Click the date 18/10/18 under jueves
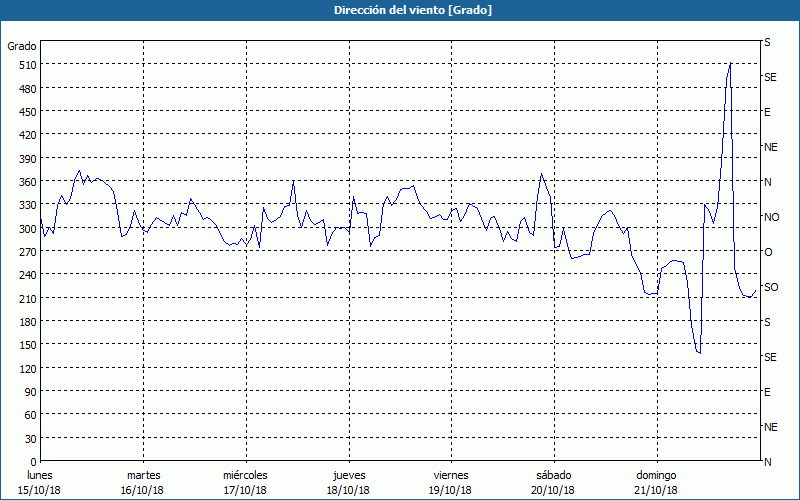This screenshot has width=800, height=500. (x=347, y=490)
